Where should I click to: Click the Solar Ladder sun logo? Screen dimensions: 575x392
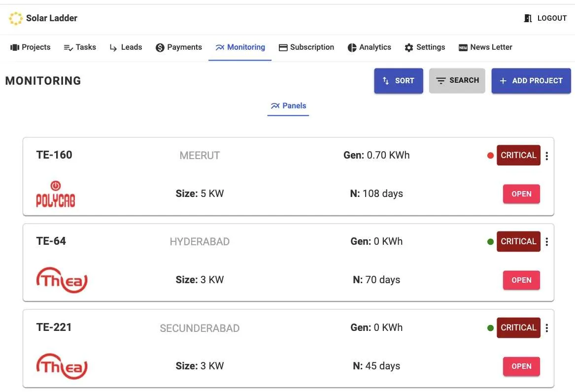[16, 19]
